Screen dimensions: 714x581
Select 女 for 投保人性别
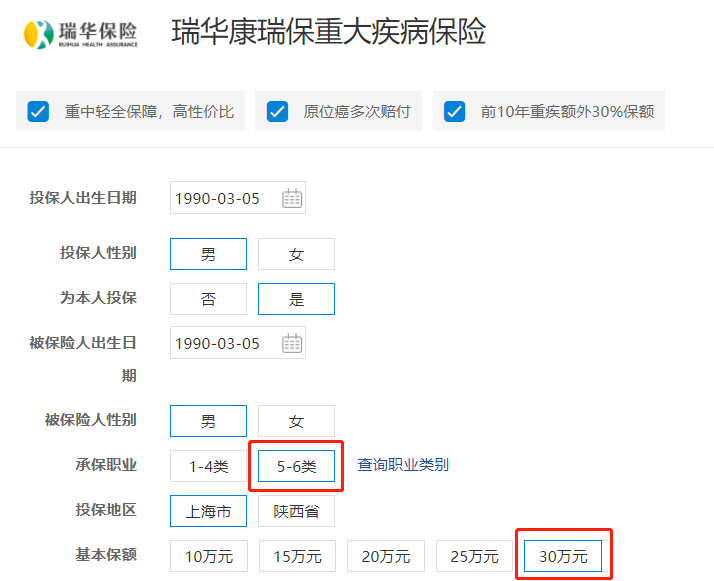coord(296,254)
